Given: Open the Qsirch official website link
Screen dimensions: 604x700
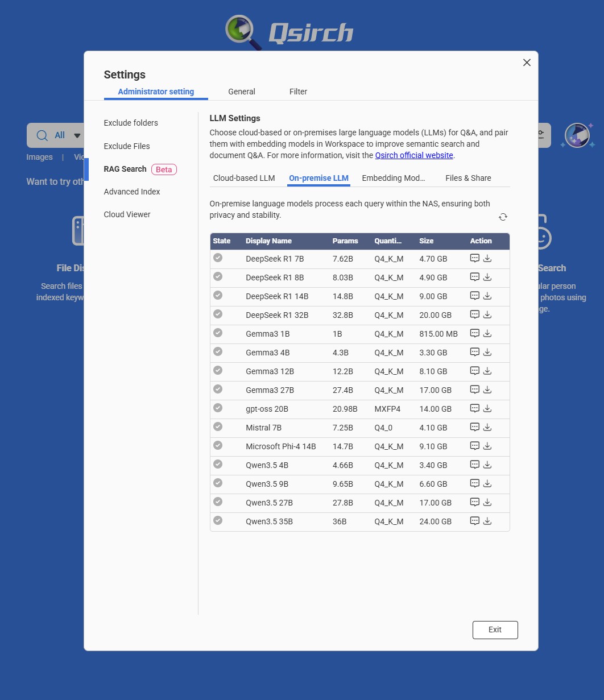Looking at the screenshot, I should (x=414, y=155).
